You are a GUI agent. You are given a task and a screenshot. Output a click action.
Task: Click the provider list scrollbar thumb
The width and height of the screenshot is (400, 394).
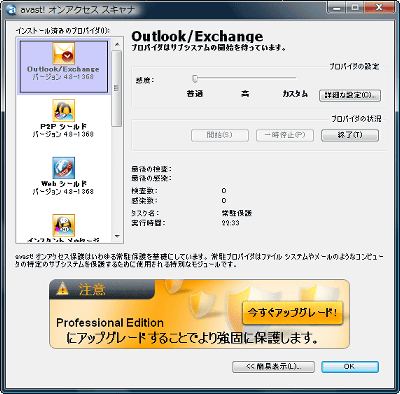pos(117,89)
